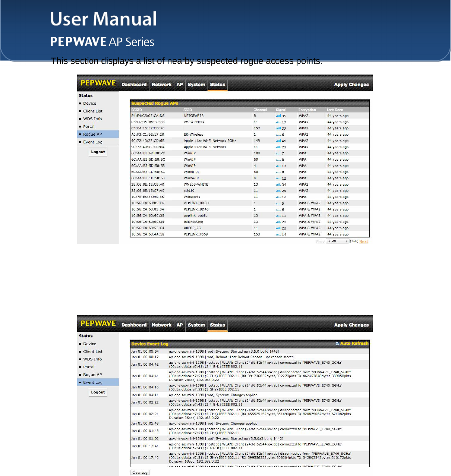
Task: Click signal icon in WN203-WHITE row
Action: click(278, 185)
